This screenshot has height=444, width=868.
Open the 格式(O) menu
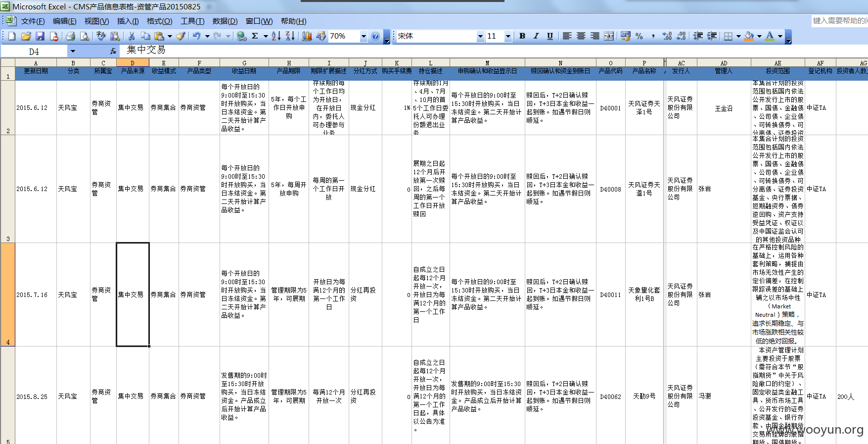pyautogui.click(x=159, y=21)
